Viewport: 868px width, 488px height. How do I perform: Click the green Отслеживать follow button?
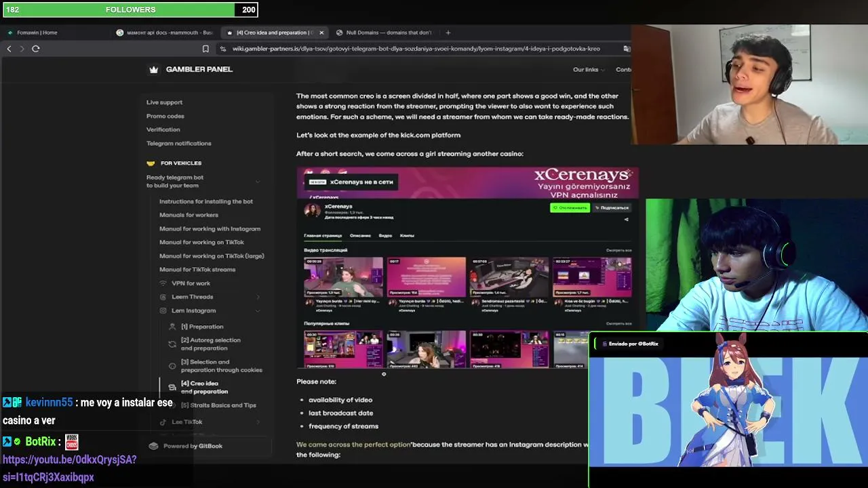570,207
